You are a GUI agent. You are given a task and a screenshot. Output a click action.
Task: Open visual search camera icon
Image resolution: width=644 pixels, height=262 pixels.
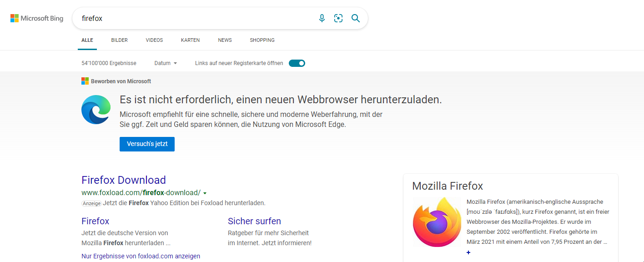[338, 18]
